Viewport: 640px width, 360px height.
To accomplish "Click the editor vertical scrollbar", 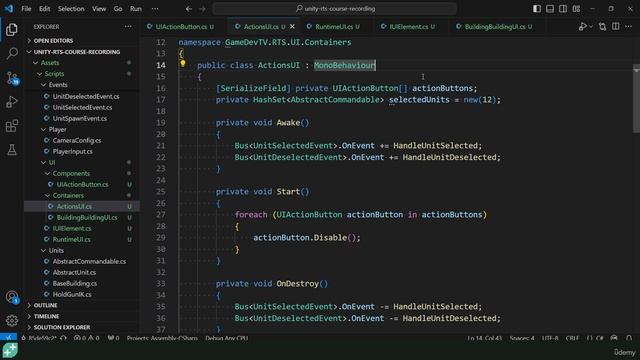I will [636, 98].
